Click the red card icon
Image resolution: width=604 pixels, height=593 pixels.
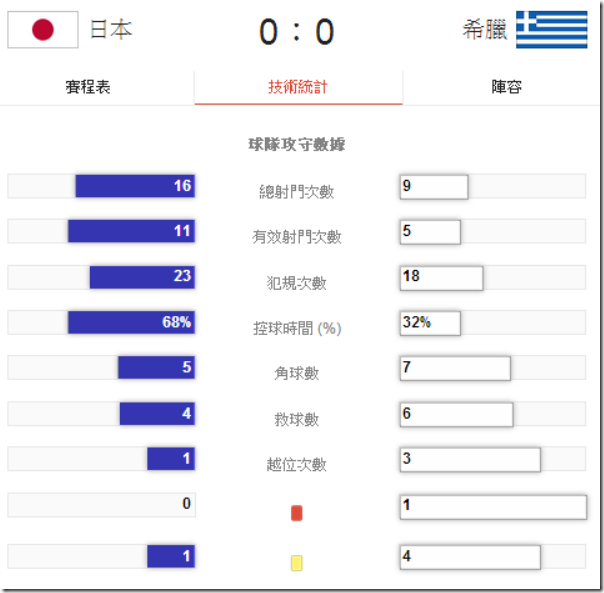coord(296,513)
